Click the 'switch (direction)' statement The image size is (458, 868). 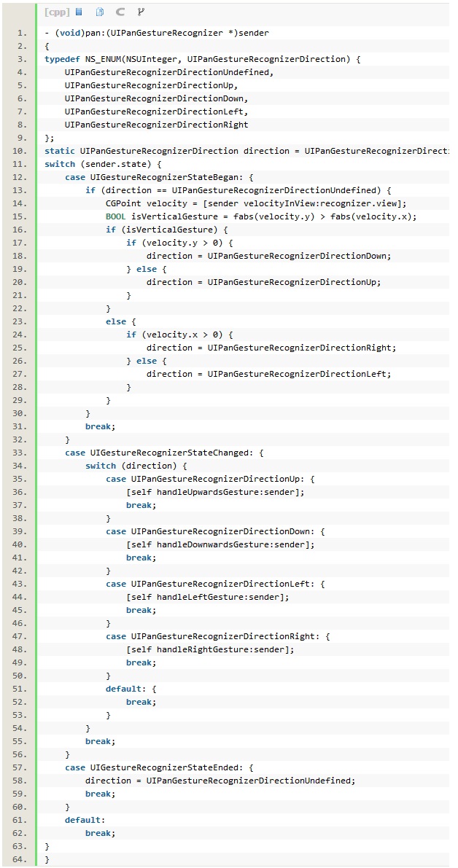pyautogui.click(x=136, y=466)
